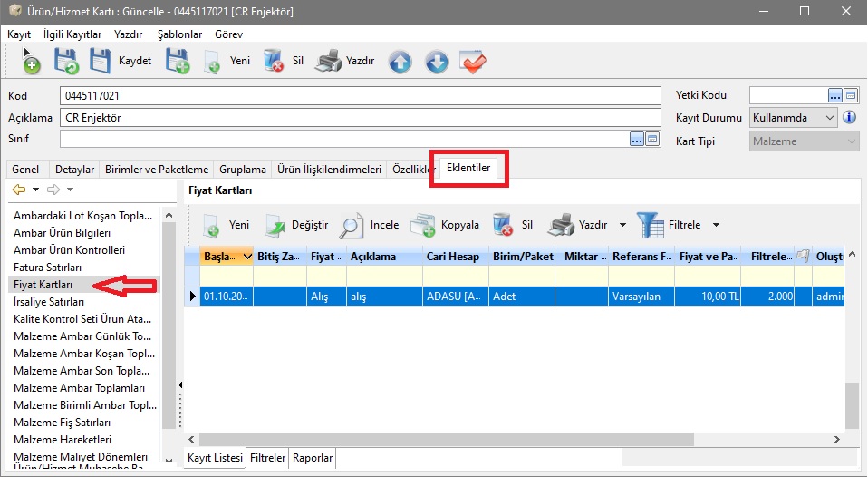Viewport: 868px width, 477px height.
Task: Switch to the Raporlar bottom tab
Action: [313, 459]
